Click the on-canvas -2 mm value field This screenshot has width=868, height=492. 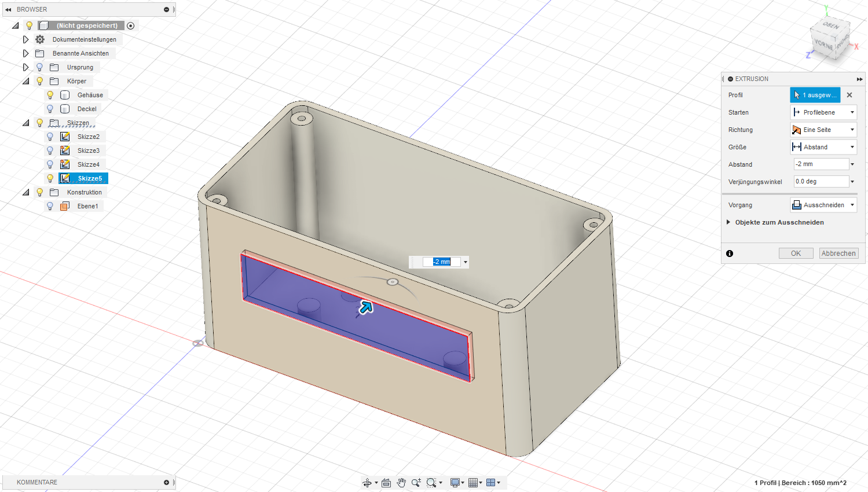pos(441,262)
